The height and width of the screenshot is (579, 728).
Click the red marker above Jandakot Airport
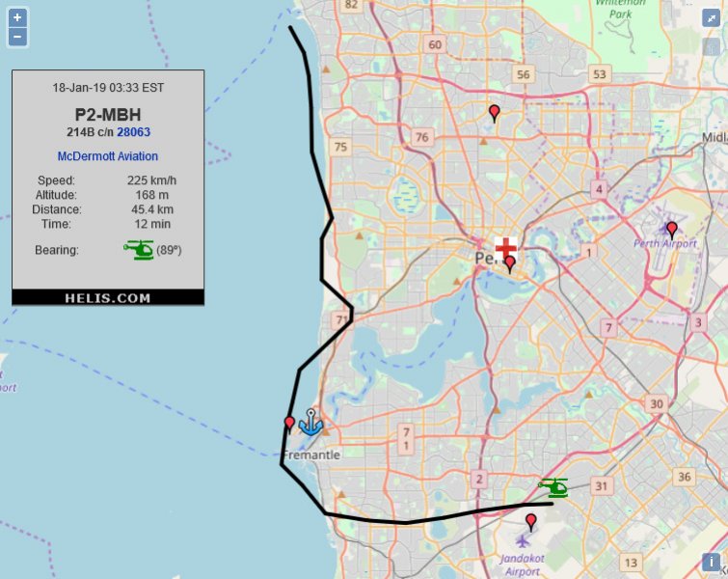[x=530, y=521]
